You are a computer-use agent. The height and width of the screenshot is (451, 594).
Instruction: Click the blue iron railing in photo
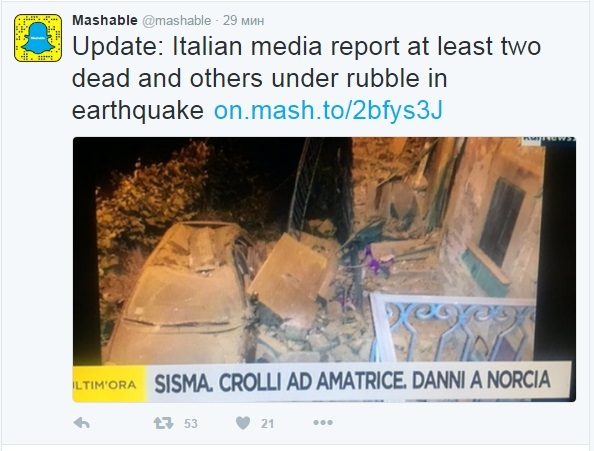coord(453,328)
